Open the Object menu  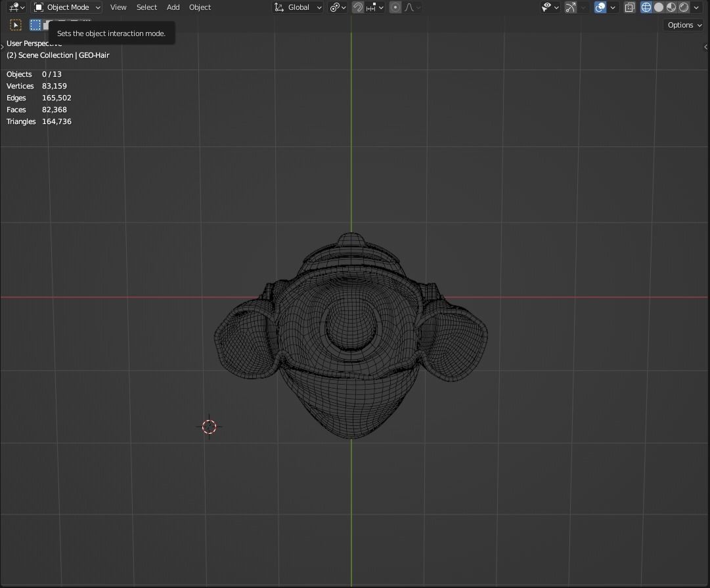(x=200, y=7)
